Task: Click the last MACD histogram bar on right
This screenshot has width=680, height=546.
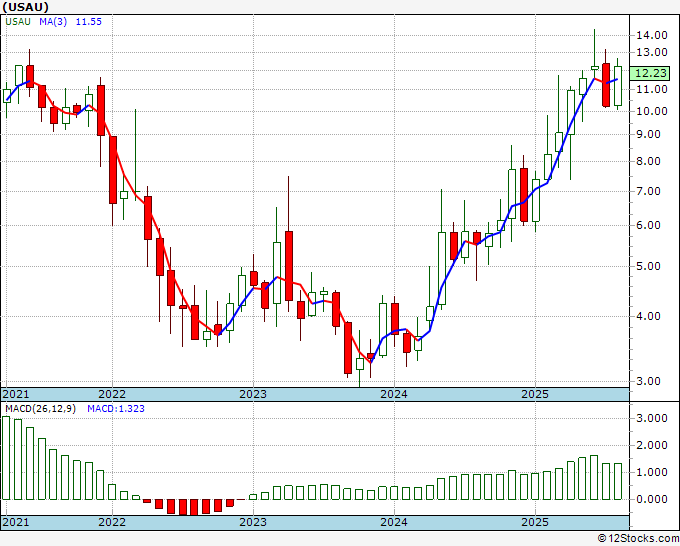Action: 618,481
